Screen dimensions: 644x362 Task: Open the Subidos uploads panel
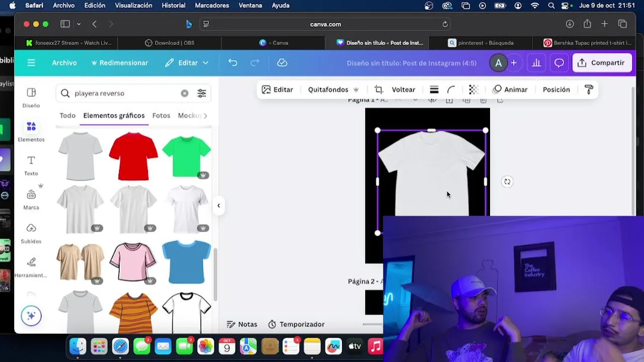(31, 233)
